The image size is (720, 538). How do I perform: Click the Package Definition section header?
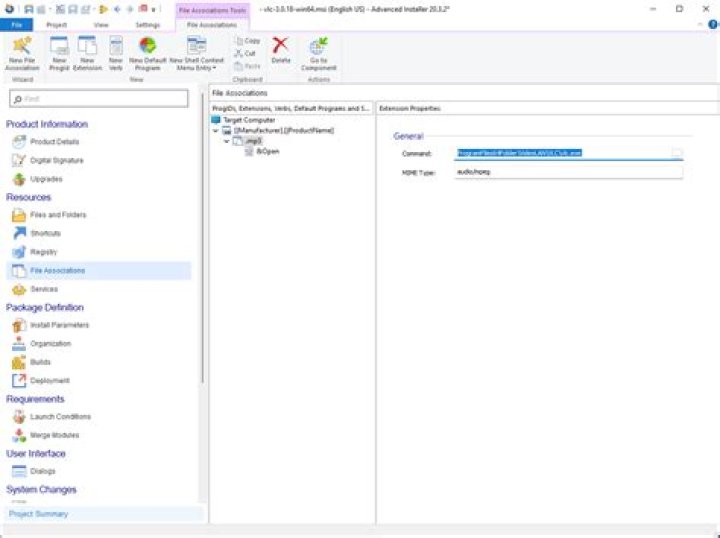click(45, 308)
